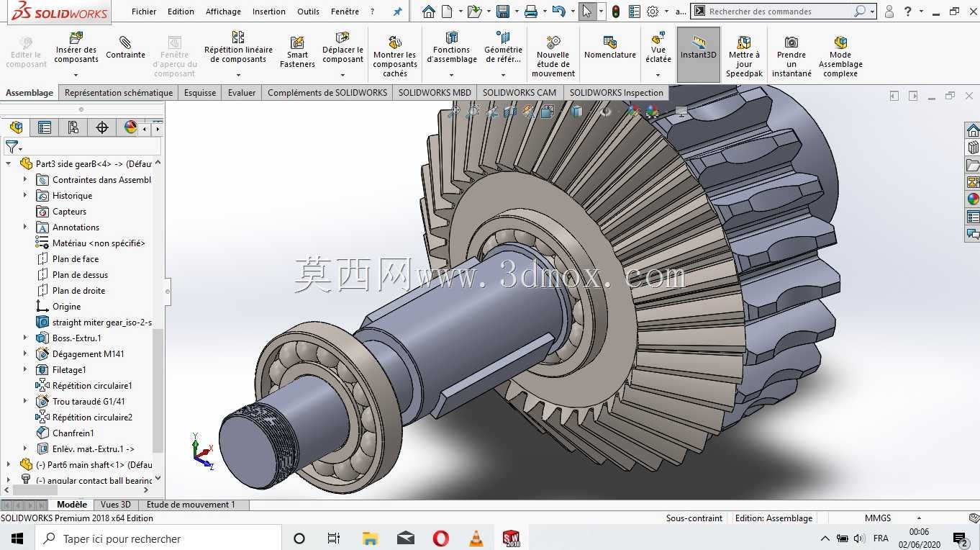Click the feature tree filter funnel

click(12, 147)
